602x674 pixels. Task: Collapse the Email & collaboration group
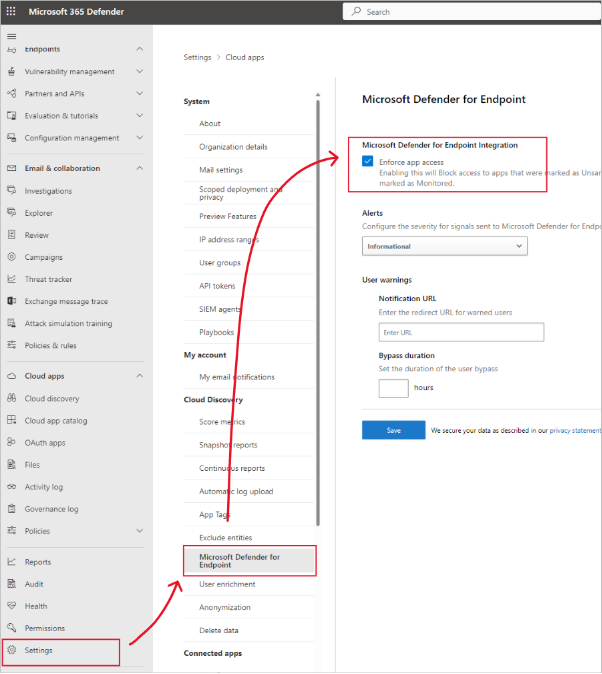[x=139, y=168]
